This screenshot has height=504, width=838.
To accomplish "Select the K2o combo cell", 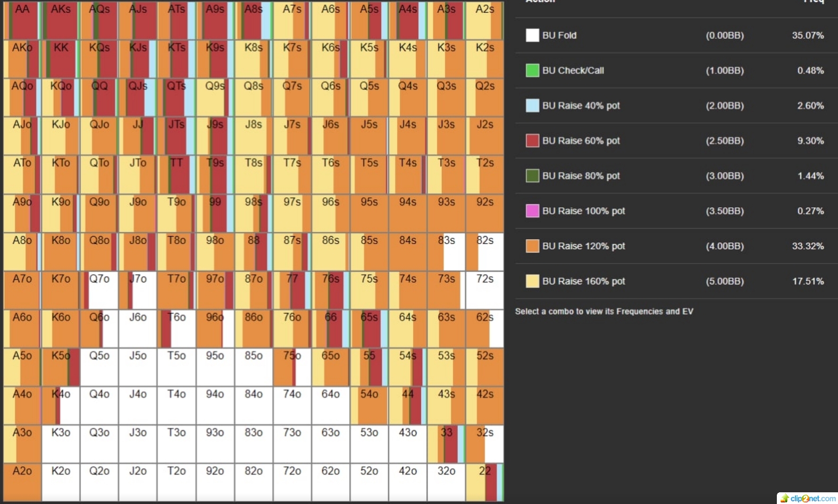I will tap(61, 482).
